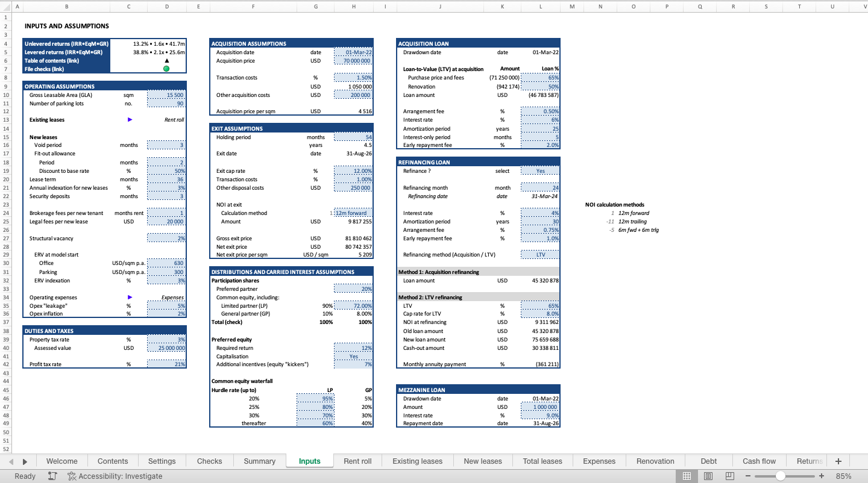Click the 'Ready' status bar indicator

click(25, 476)
